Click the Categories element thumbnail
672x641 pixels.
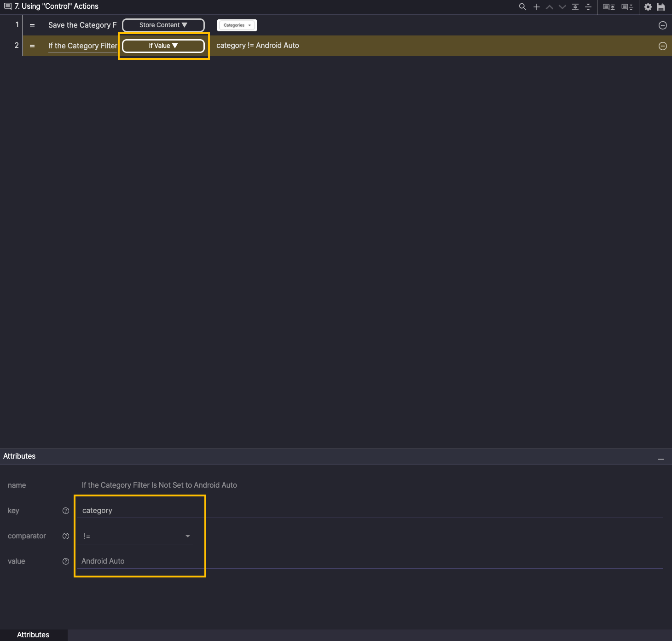tap(237, 25)
